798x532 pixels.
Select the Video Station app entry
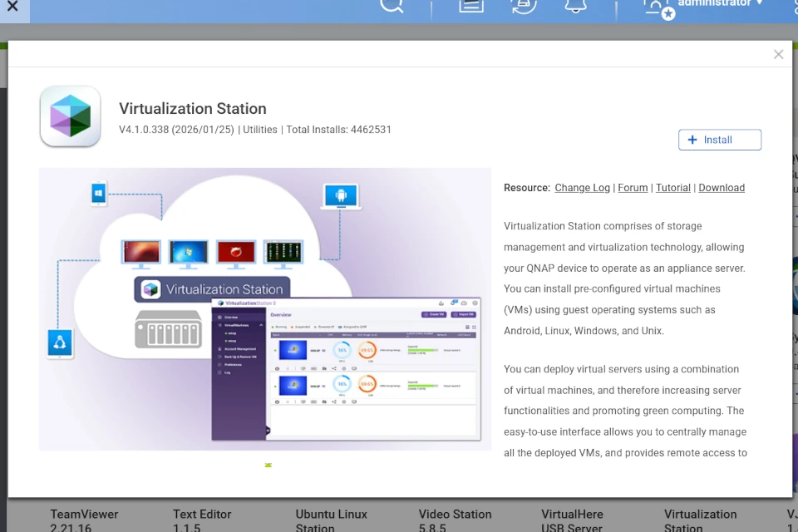tap(455, 520)
